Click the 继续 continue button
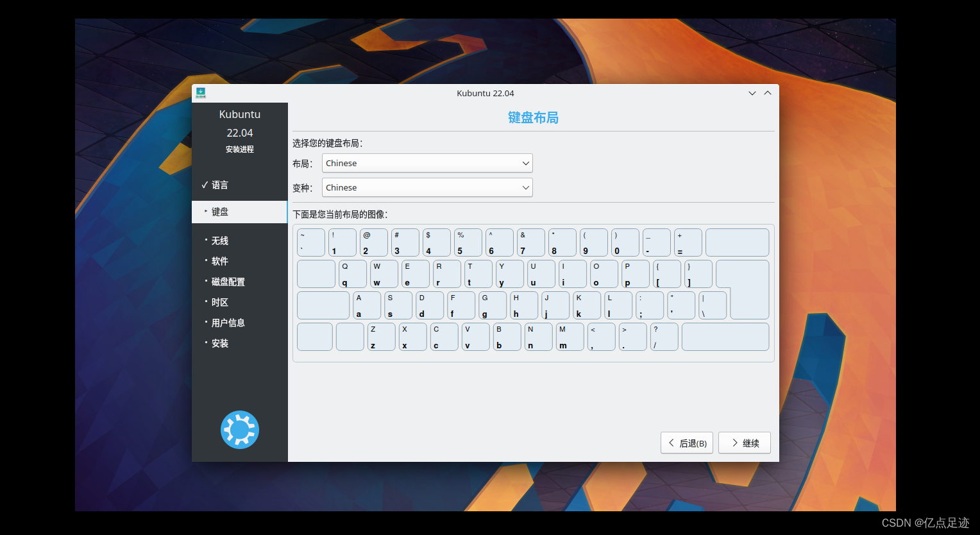Screen dimensions: 980x535 click(745, 443)
